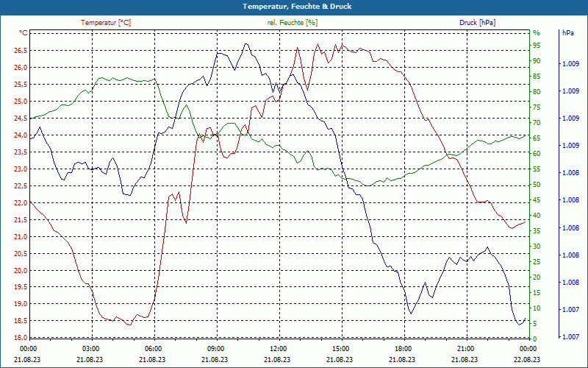Click the 15:00 time axis label

point(340,348)
